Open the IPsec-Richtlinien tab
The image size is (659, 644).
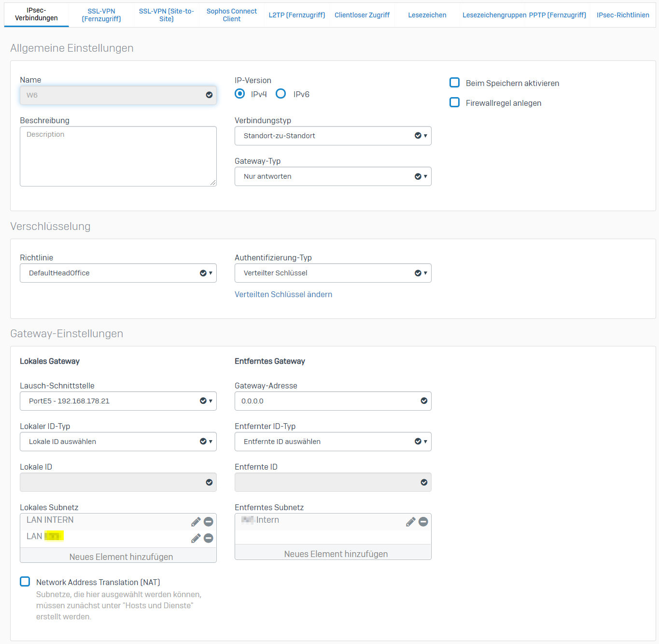click(x=622, y=15)
